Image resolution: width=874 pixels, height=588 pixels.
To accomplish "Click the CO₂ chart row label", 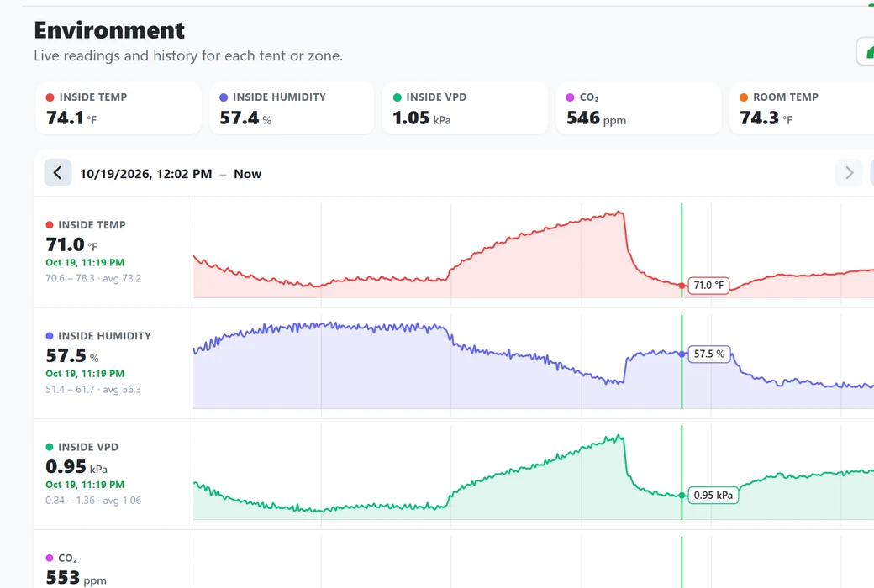I will click(67, 558).
